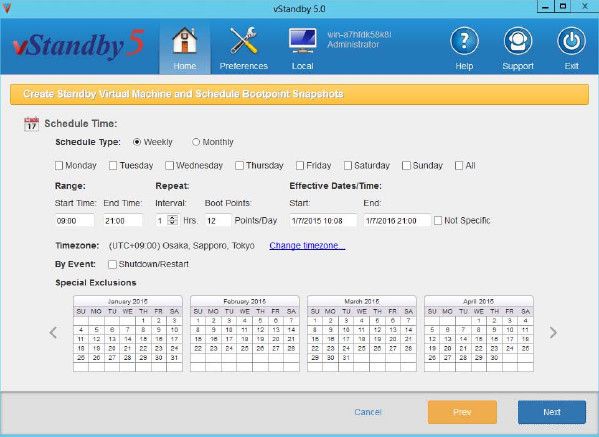The height and width of the screenshot is (437, 599).
Task: Adjust the Interval hours spinner
Action: (173, 220)
